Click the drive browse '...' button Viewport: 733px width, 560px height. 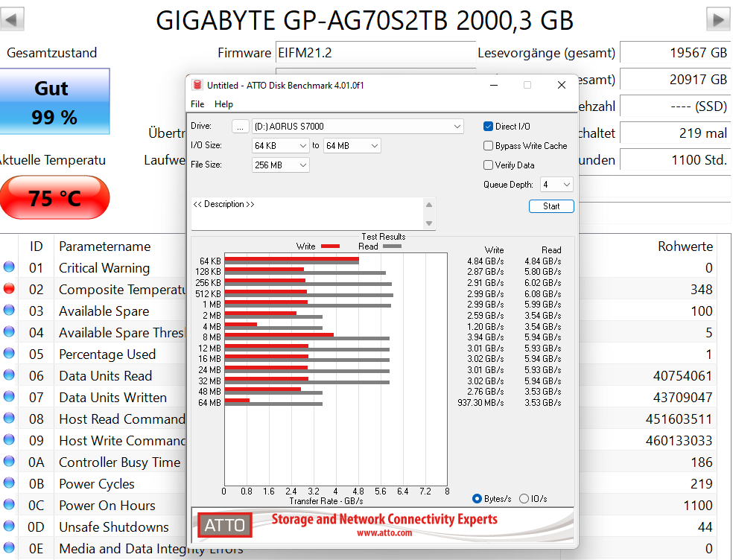click(x=241, y=126)
